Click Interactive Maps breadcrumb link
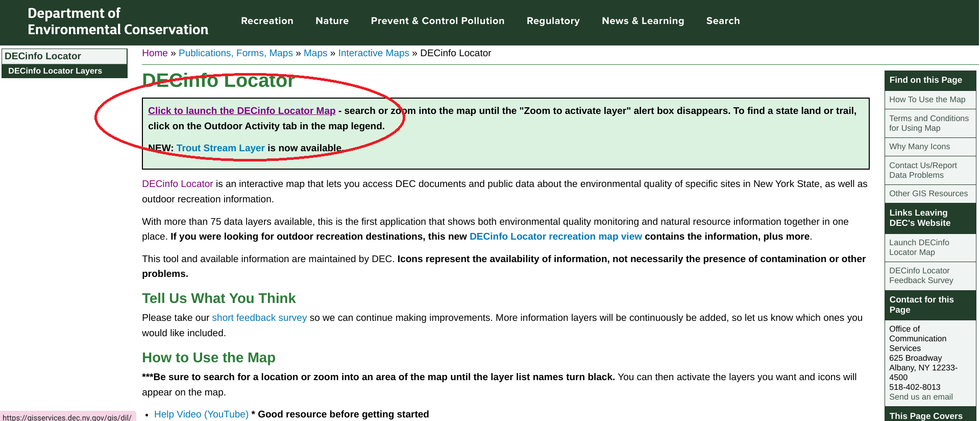 tap(374, 53)
